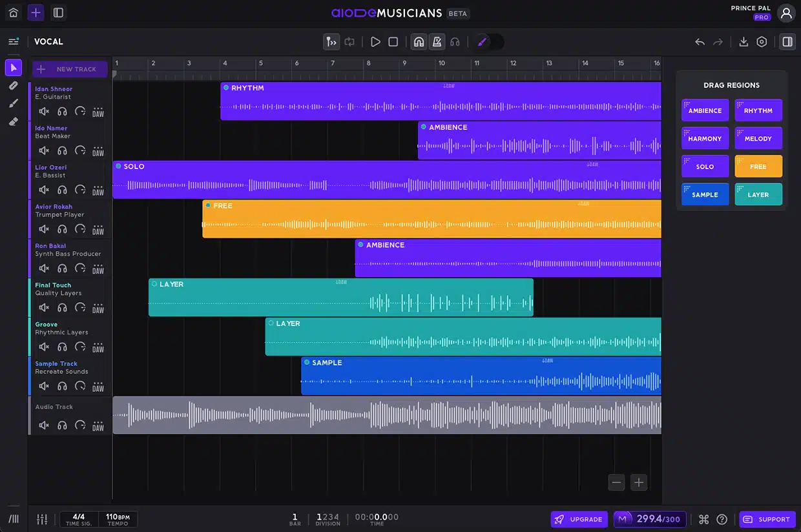Click the UPGRADE button at the bottom
This screenshot has width=801, height=532.
[x=579, y=519]
